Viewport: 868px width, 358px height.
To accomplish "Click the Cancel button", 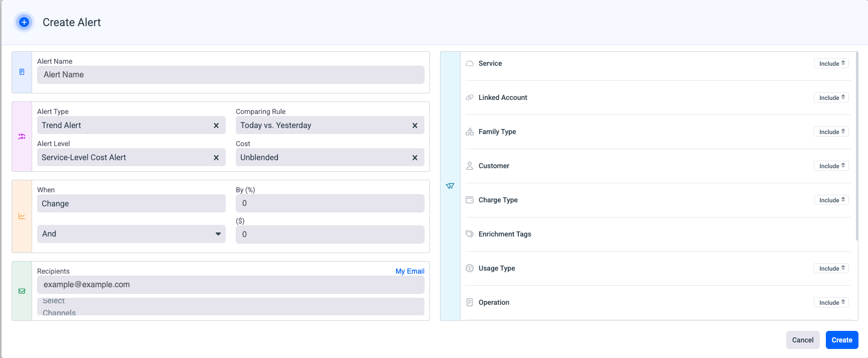I will (x=803, y=340).
